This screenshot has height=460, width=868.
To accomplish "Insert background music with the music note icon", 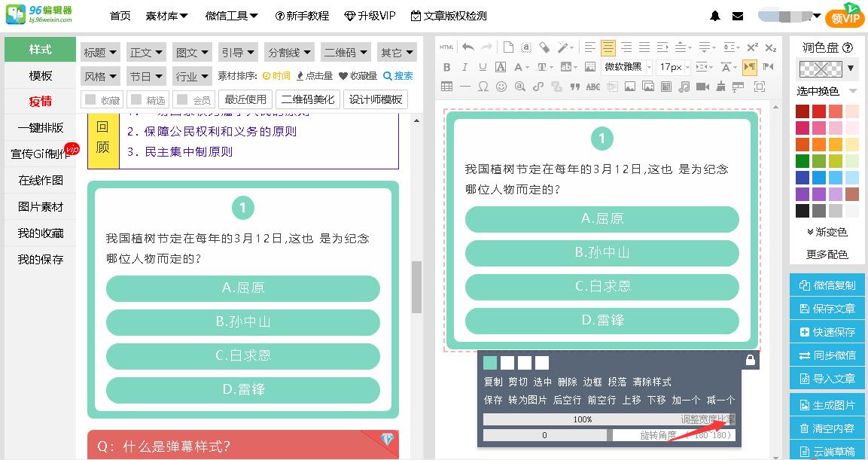I will coord(684,86).
